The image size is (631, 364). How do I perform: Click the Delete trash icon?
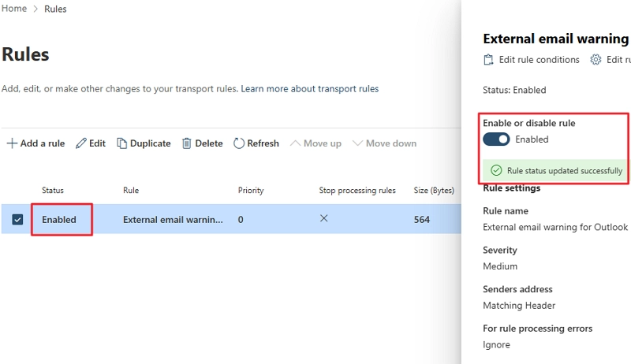click(187, 143)
